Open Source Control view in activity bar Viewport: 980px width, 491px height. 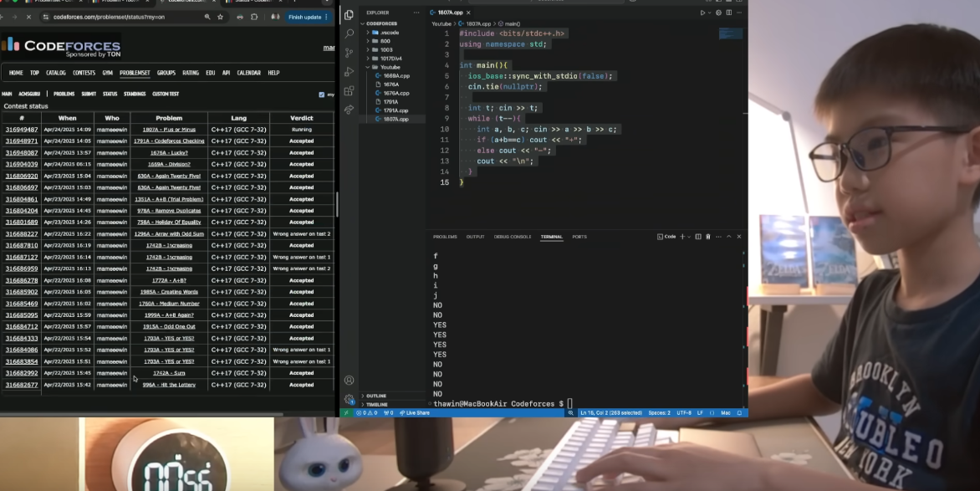coord(349,53)
